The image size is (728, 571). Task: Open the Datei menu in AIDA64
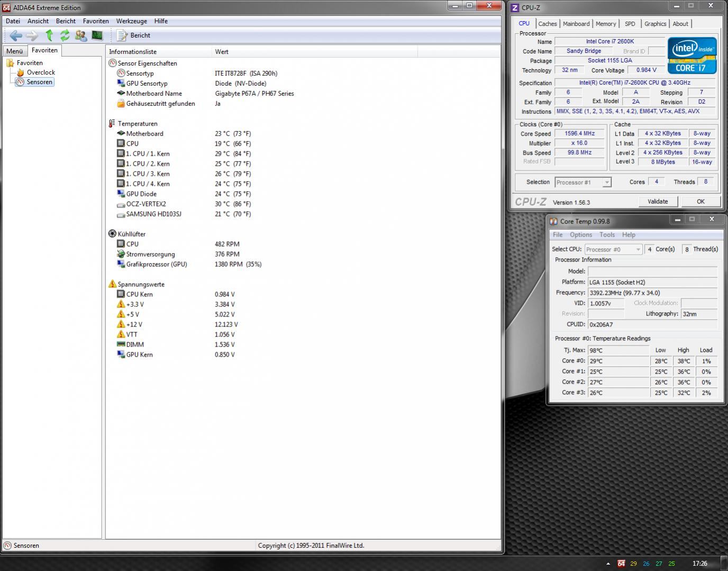13,21
